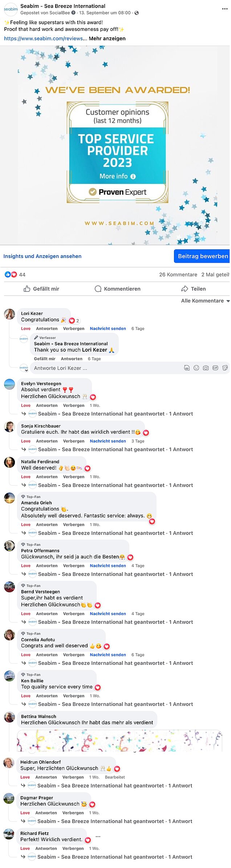Click the Beitrag bewerben button
This screenshot has height=868, width=231.
point(202,256)
